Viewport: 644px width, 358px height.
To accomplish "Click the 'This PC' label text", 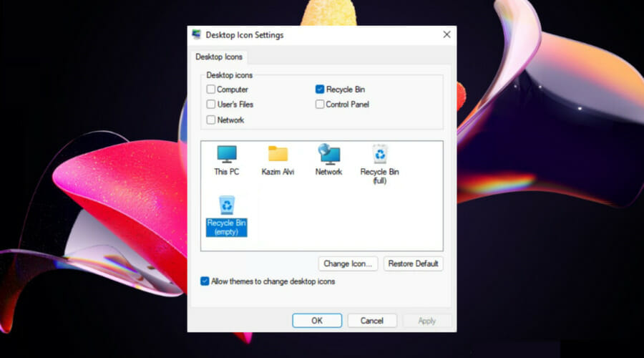I will pyautogui.click(x=226, y=172).
